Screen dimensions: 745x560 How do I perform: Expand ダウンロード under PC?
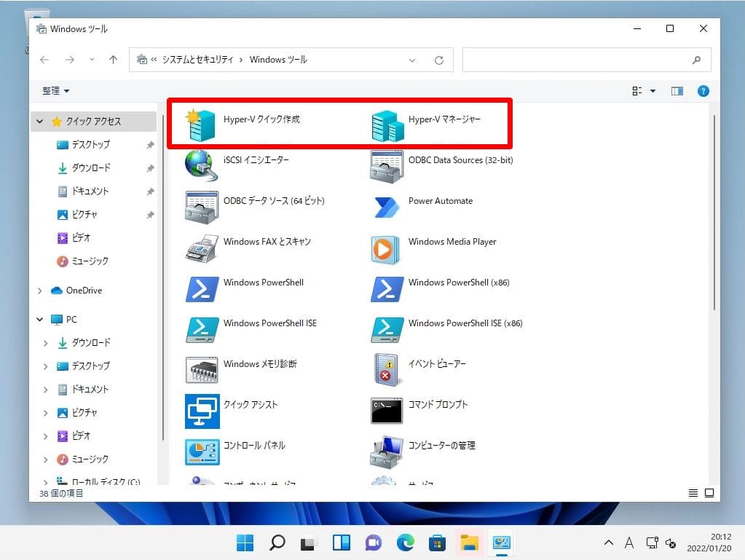tap(46, 342)
